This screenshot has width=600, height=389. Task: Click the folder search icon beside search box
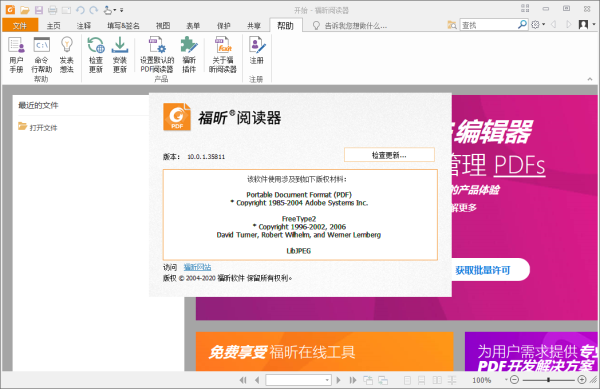452,25
